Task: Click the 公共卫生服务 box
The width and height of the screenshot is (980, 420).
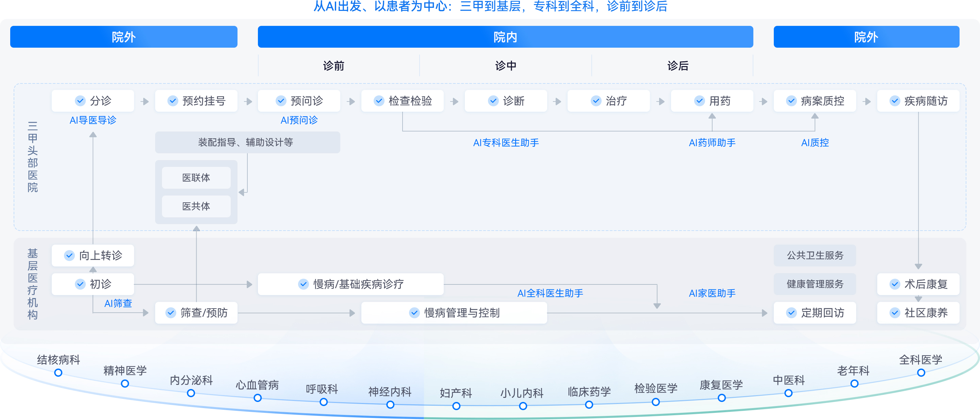Action: tap(815, 255)
